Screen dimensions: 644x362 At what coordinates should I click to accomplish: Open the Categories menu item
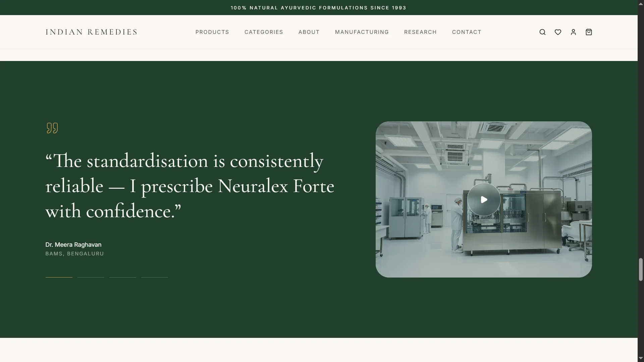pos(264,32)
